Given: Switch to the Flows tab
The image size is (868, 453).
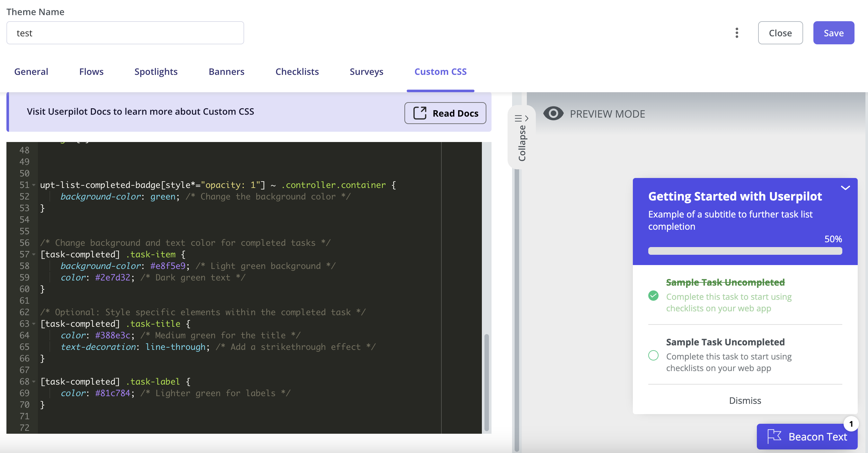Looking at the screenshot, I should click(91, 71).
